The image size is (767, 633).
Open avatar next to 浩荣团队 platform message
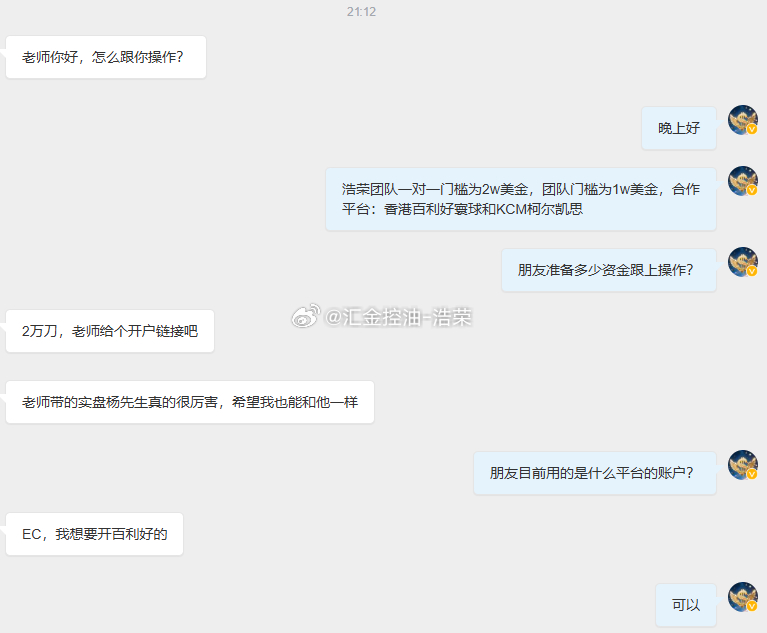[x=743, y=181]
